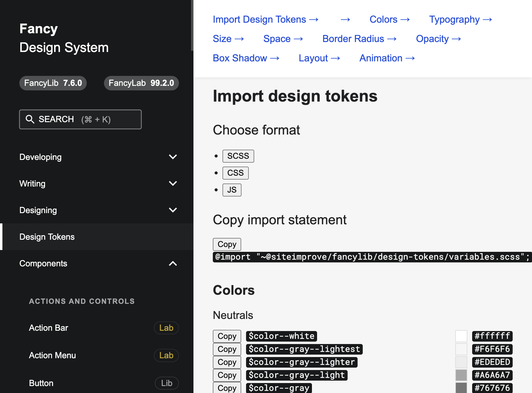Click the #EDEDED color swatch
The height and width of the screenshot is (393, 532).
click(x=461, y=362)
